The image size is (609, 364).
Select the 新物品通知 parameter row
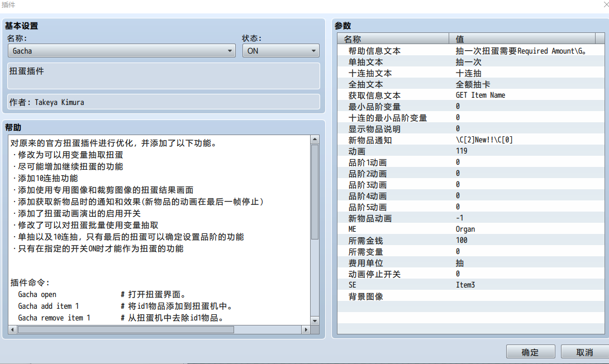(x=471, y=140)
